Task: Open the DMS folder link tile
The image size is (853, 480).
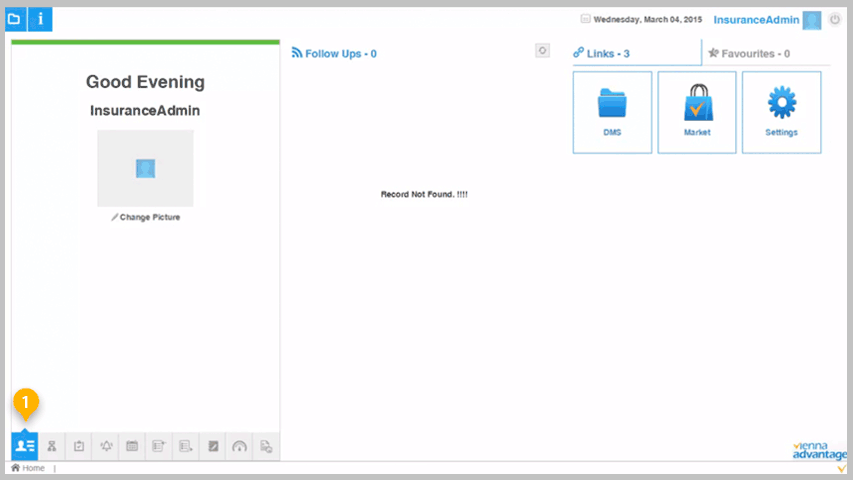Action: (612, 112)
